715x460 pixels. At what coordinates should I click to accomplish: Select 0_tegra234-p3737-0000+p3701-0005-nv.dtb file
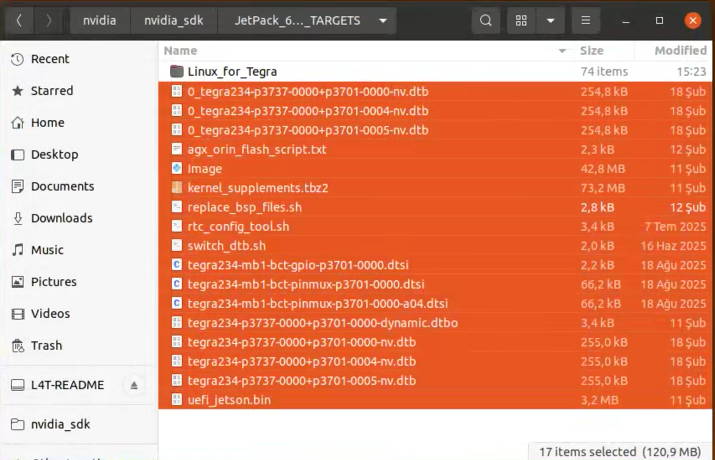[435, 130]
